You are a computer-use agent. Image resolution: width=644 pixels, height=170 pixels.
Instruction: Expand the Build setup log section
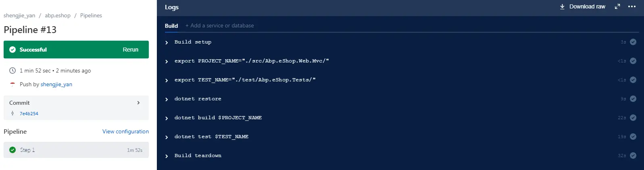(167, 42)
